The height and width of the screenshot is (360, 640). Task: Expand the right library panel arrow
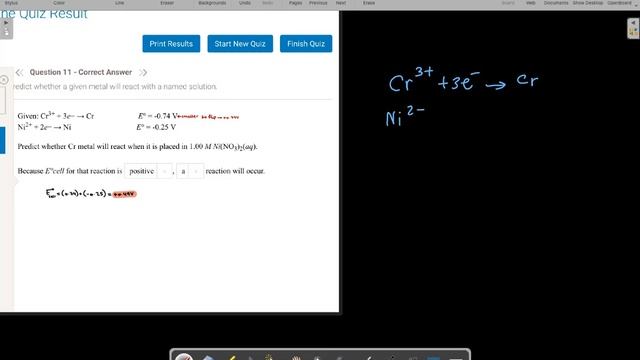[x=633, y=29]
